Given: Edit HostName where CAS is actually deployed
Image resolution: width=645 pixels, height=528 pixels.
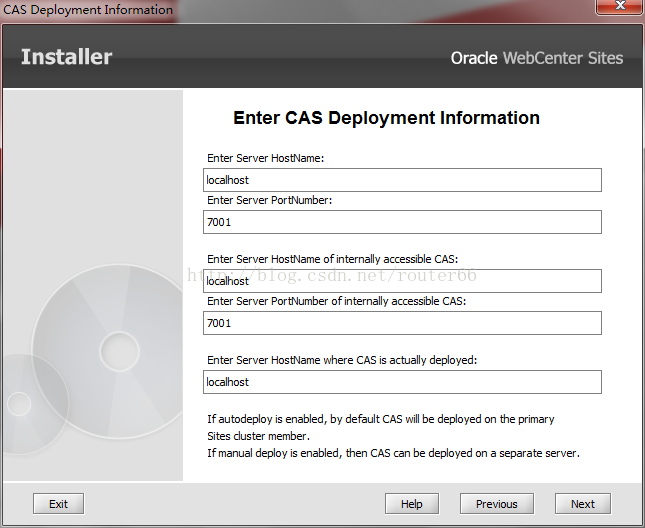Looking at the screenshot, I should (402, 382).
